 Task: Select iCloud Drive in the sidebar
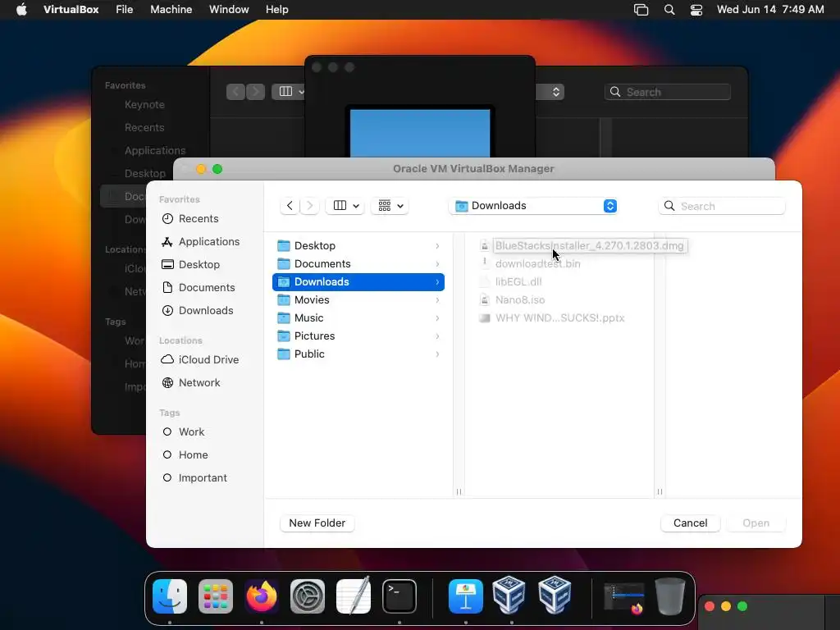pos(208,360)
